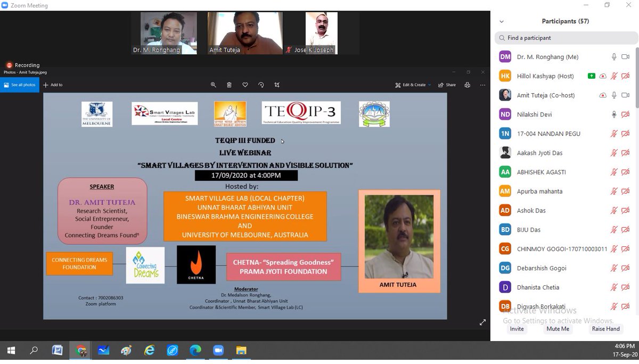This screenshot has height=364, width=639.
Task: Click Hillol Kashyap's green screen-share icon
Action: 591,76
